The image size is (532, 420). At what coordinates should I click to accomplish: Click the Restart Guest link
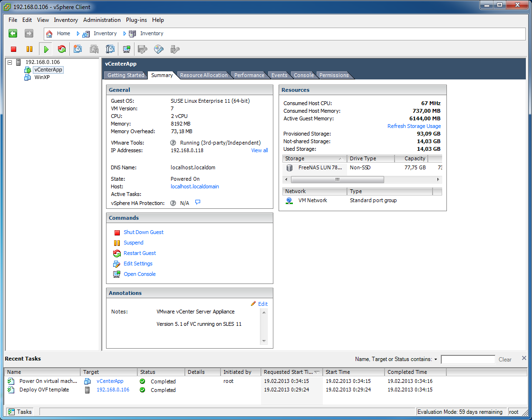pos(140,254)
